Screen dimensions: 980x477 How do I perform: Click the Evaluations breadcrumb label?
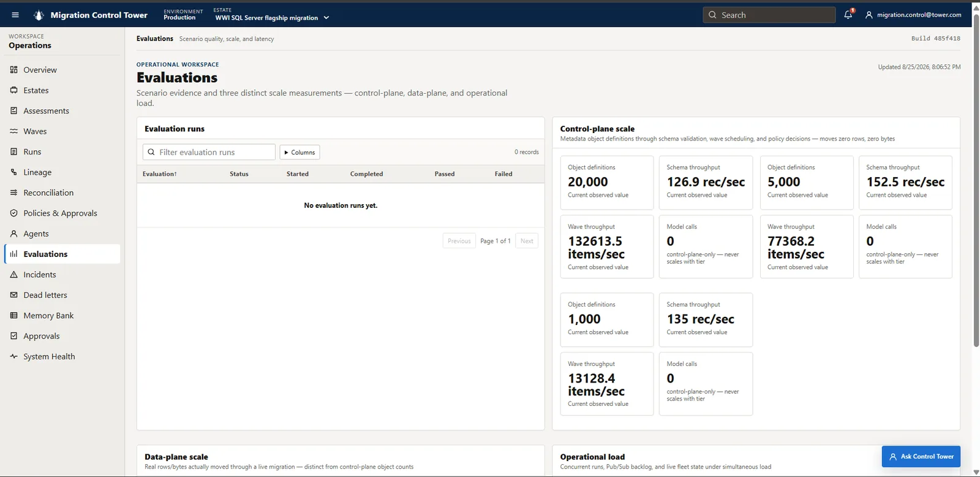155,39
